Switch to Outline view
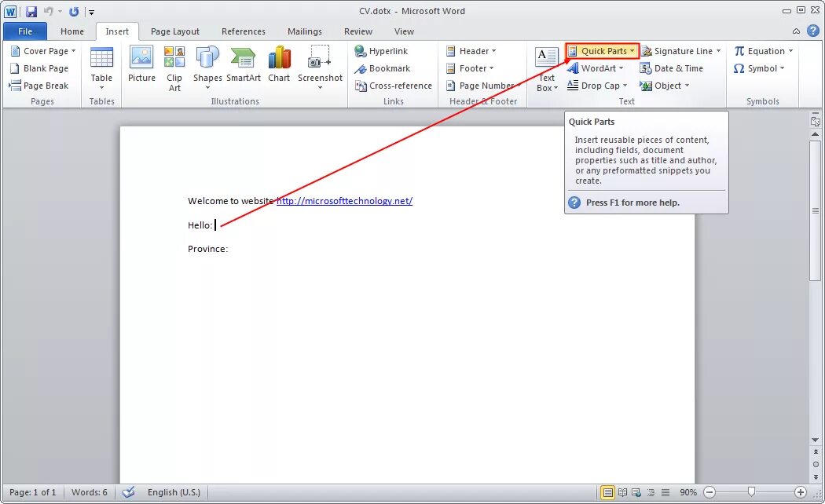The width and height of the screenshot is (825, 504). [651, 492]
